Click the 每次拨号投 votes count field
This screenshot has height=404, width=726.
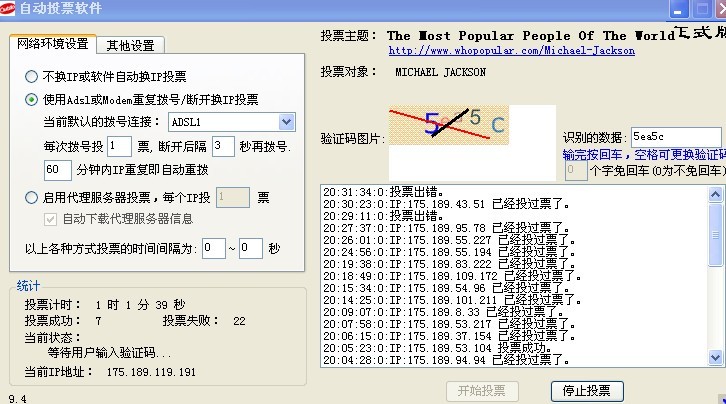(x=118, y=146)
